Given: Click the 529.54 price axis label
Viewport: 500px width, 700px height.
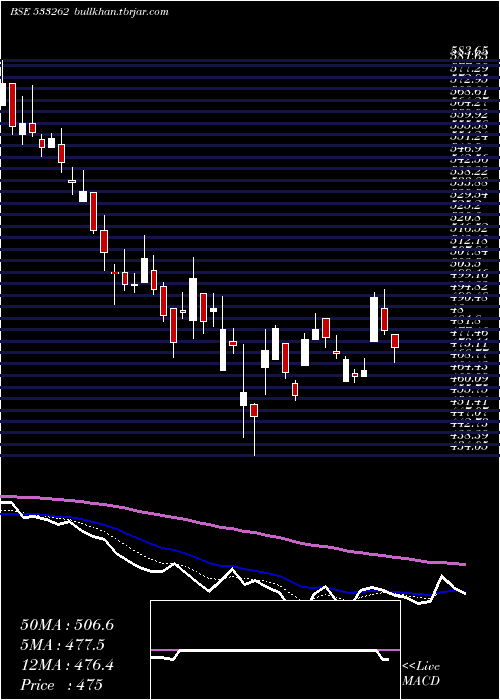Looking at the screenshot, I should click(x=469, y=195).
